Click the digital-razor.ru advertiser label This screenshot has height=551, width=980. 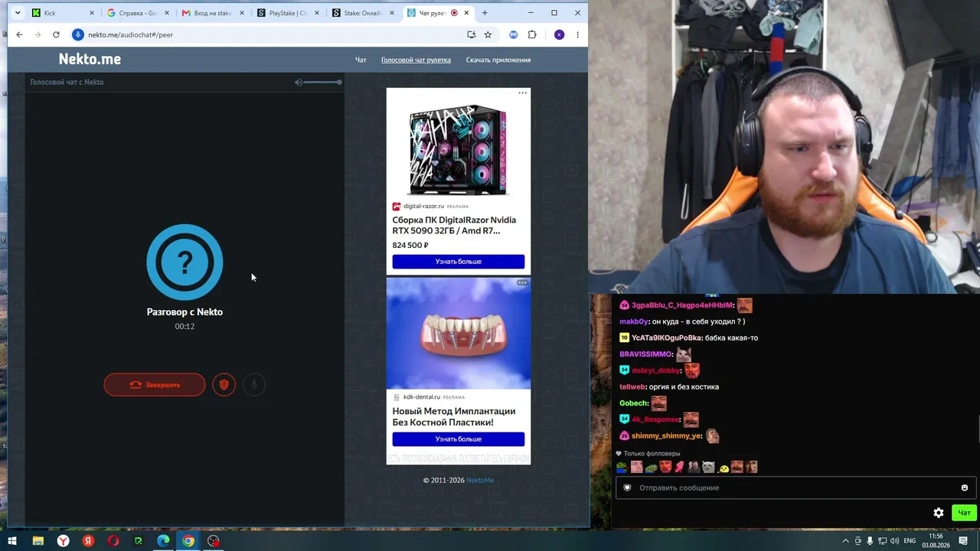coord(423,206)
